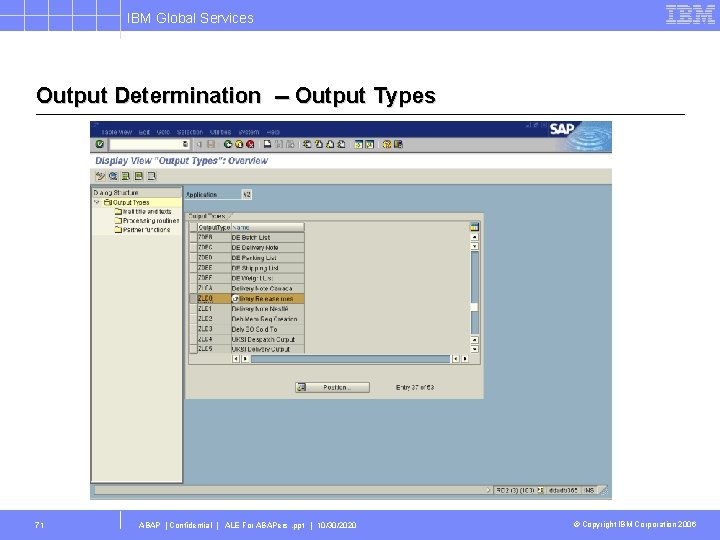Viewport: 720px width, 540px height.
Task: Open the command field history dropdown
Action: click(x=185, y=144)
